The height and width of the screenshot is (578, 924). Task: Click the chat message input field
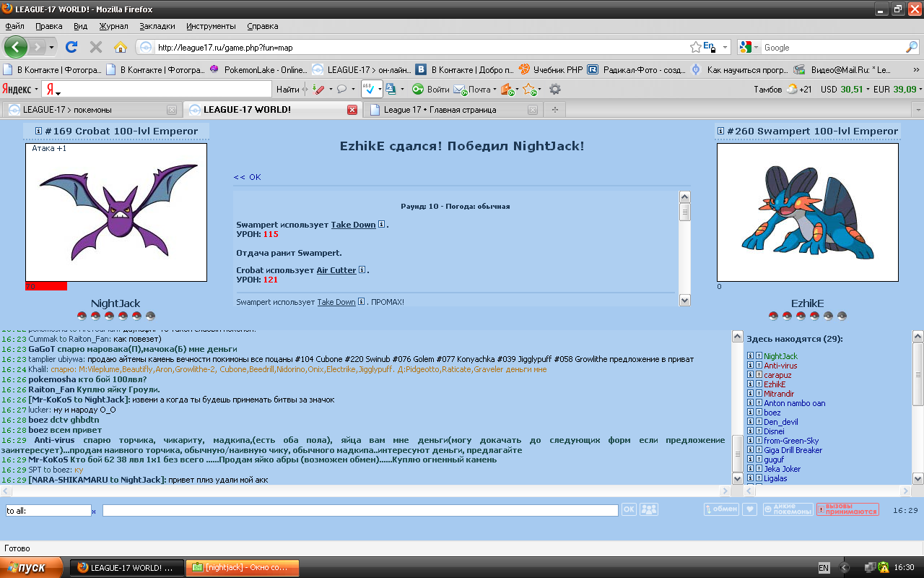[x=360, y=510]
